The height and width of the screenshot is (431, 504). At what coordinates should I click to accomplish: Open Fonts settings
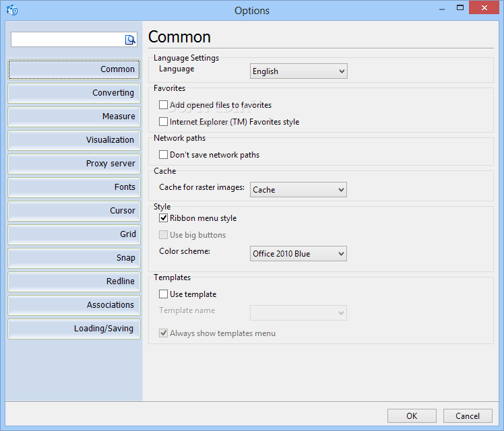[x=74, y=187]
